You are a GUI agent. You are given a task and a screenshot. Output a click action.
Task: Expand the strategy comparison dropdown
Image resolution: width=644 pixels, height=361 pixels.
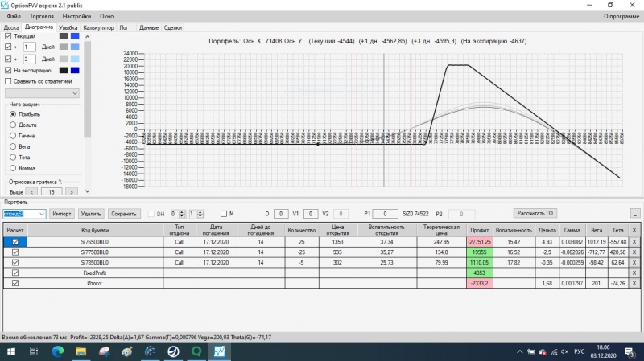(x=75, y=93)
